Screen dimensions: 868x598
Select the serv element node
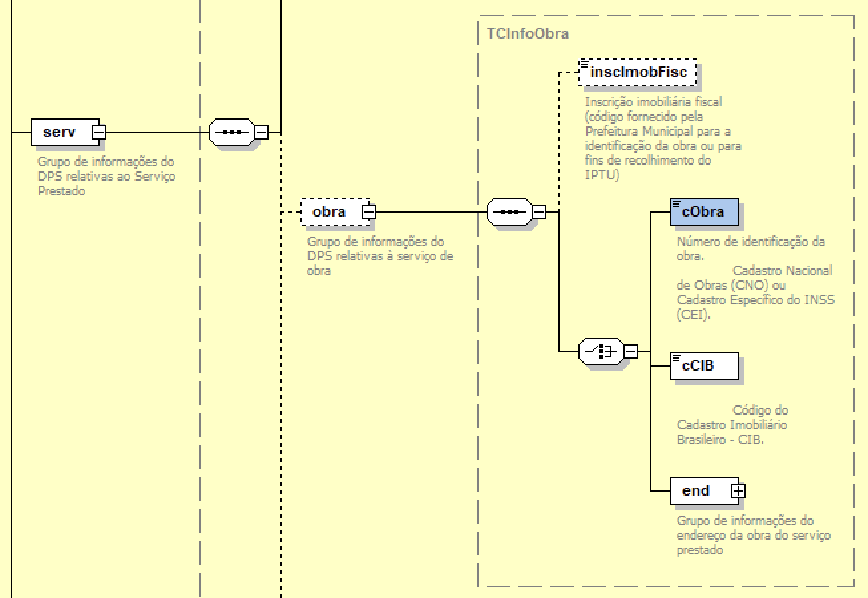[60, 132]
